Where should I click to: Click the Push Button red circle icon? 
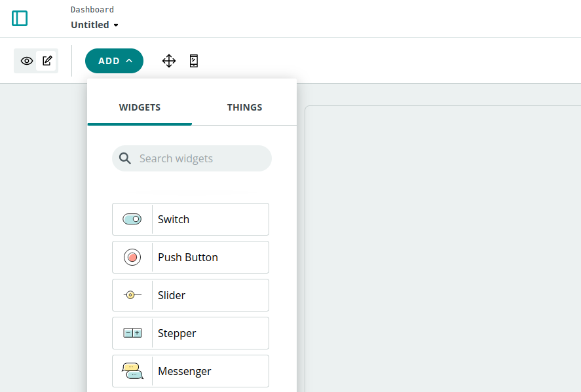[132, 257]
